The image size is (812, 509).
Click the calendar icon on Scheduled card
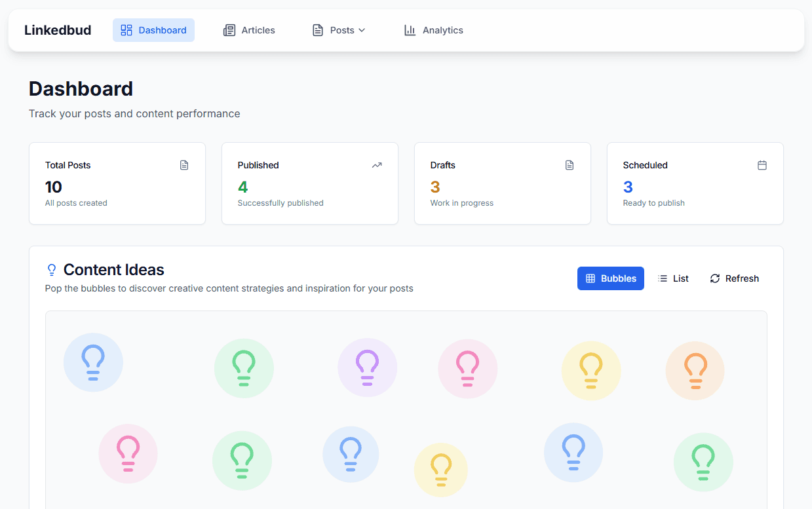click(762, 165)
